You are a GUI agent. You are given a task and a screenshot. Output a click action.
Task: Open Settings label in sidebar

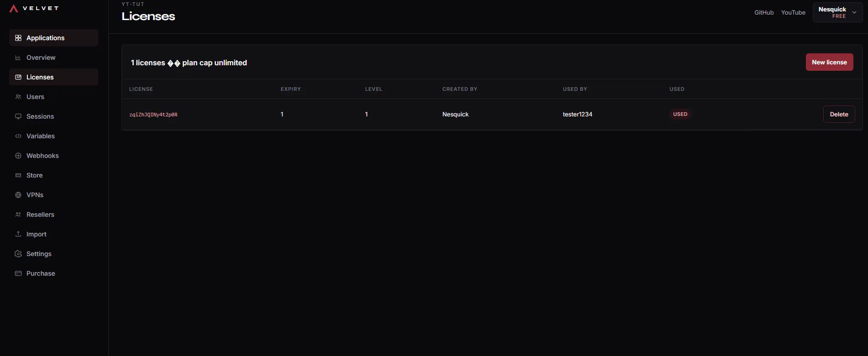39,254
